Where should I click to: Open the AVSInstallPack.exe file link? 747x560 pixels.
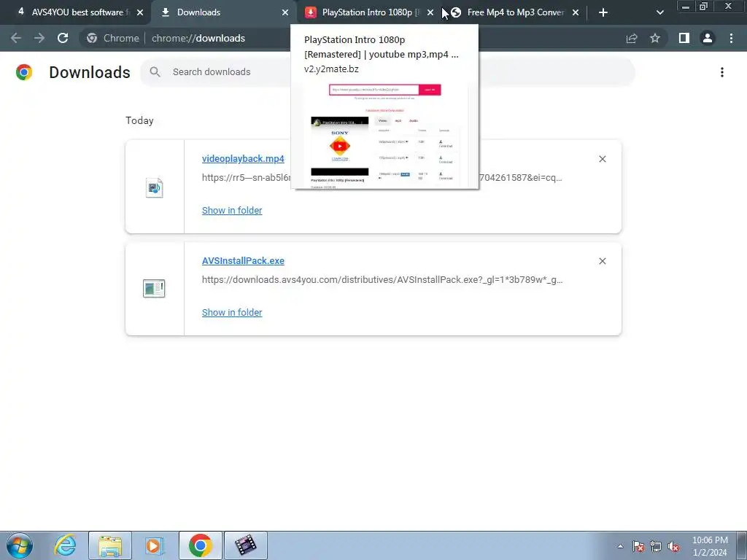[x=243, y=261]
